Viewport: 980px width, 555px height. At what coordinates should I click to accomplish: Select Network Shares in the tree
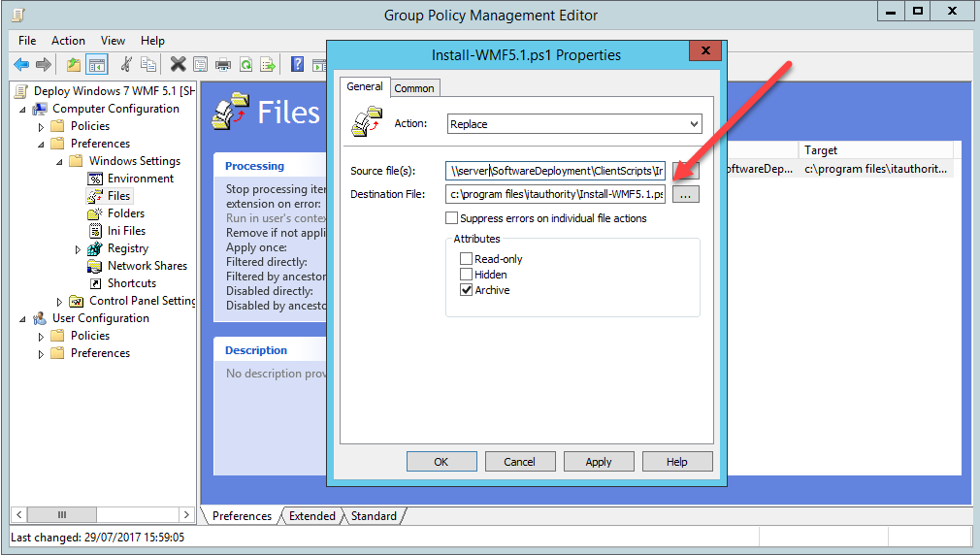pyautogui.click(x=147, y=266)
